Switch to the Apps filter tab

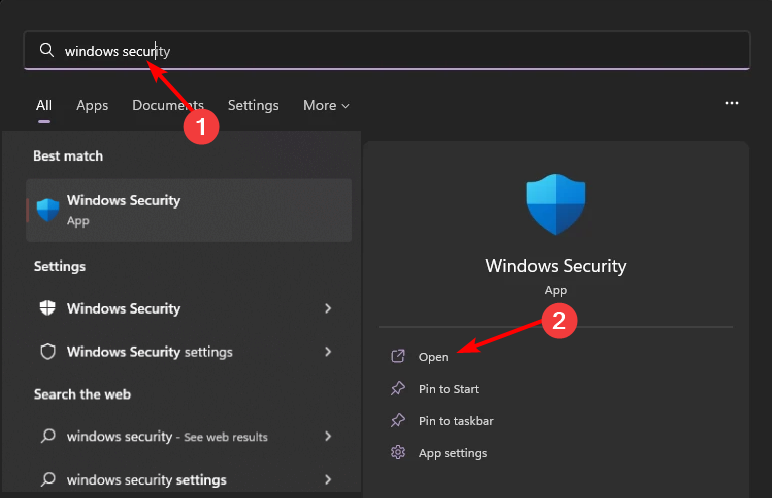pos(92,105)
